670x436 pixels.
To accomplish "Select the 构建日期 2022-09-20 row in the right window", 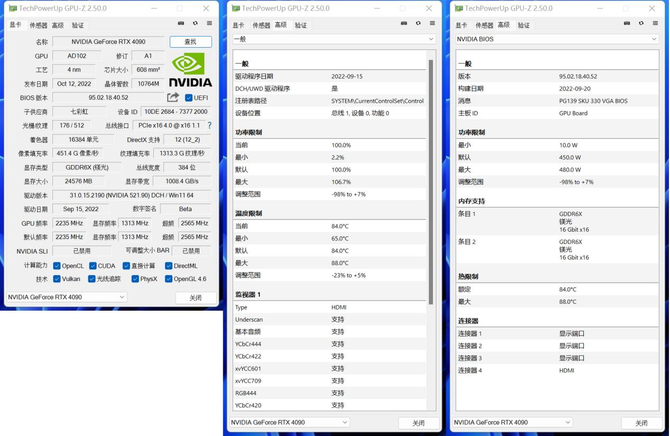I will [557, 88].
